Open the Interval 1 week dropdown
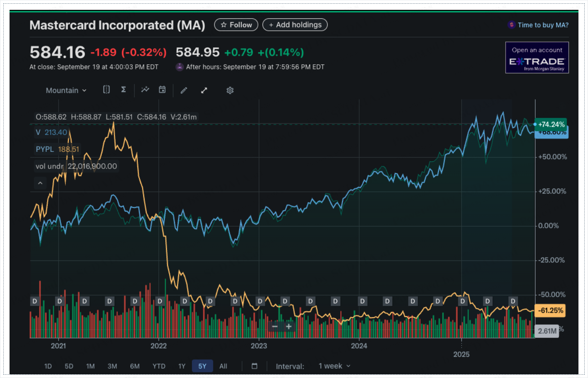The height and width of the screenshot is (378, 588). 334,366
